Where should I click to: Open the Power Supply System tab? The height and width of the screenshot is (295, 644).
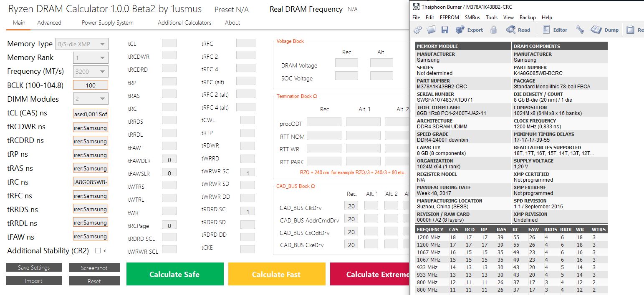click(107, 22)
